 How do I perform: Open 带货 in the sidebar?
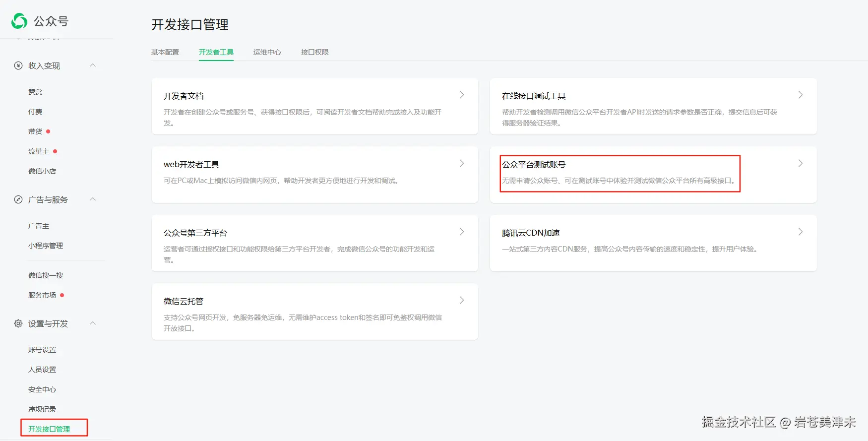pos(35,131)
